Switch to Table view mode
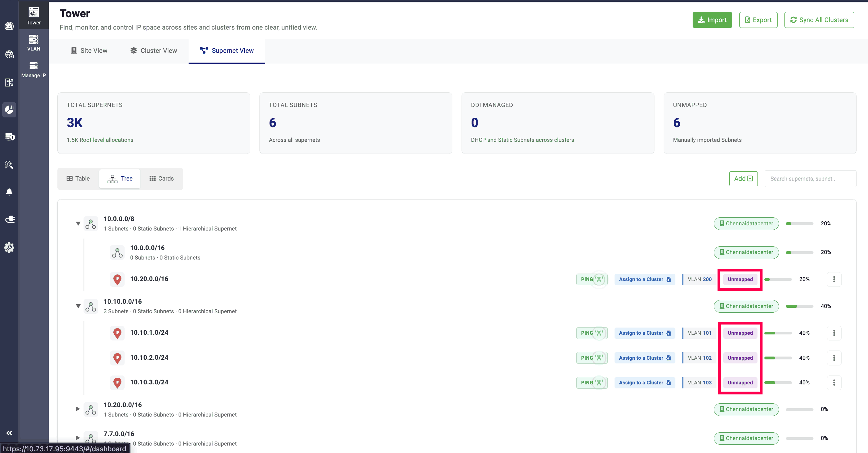This screenshot has width=868, height=453. (x=78, y=178)
